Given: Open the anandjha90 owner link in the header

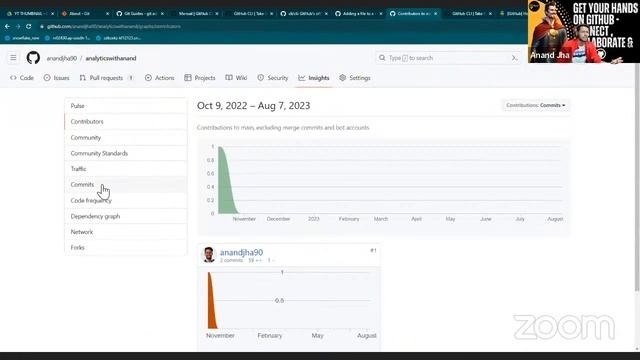Looking at the screenshot, I should (62, 58).
